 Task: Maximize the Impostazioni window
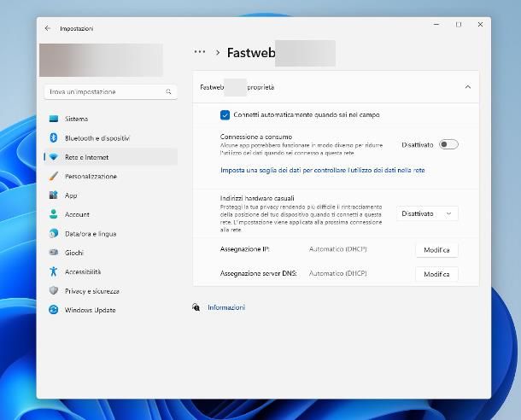pos(459,24)
